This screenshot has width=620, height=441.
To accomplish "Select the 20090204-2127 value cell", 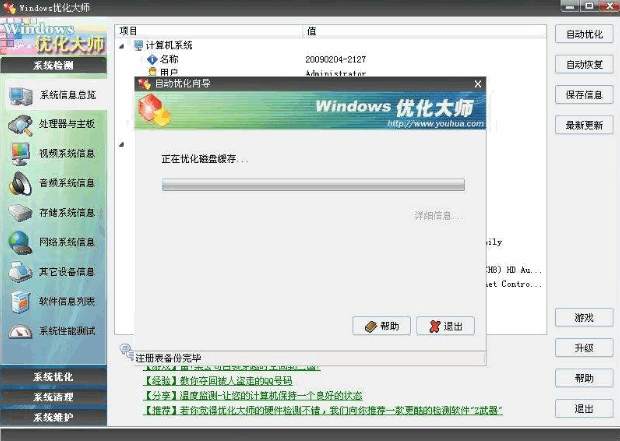I will (336, 59).
